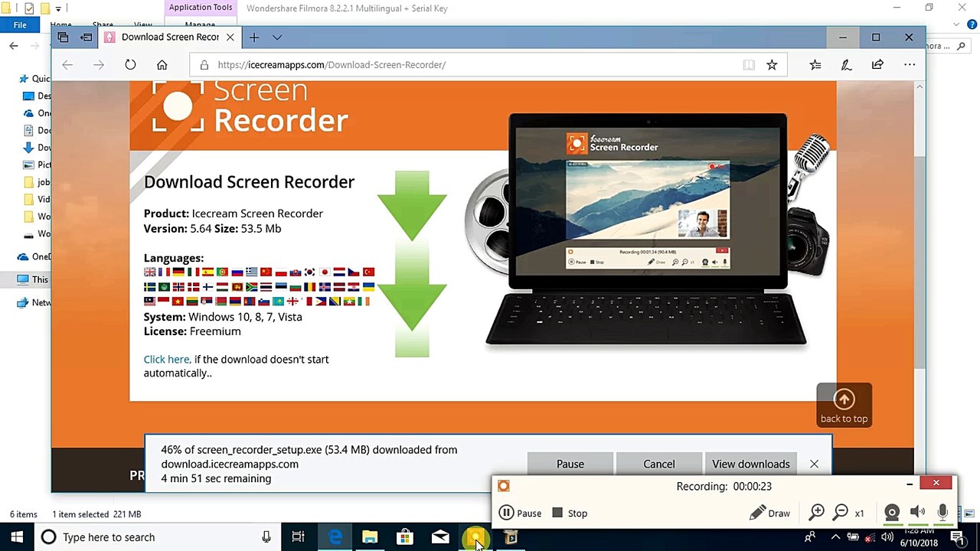This screenshot has width=980, height=551.
Task: Open File Explorer from taskbar
Action: (x=370, y=537)
